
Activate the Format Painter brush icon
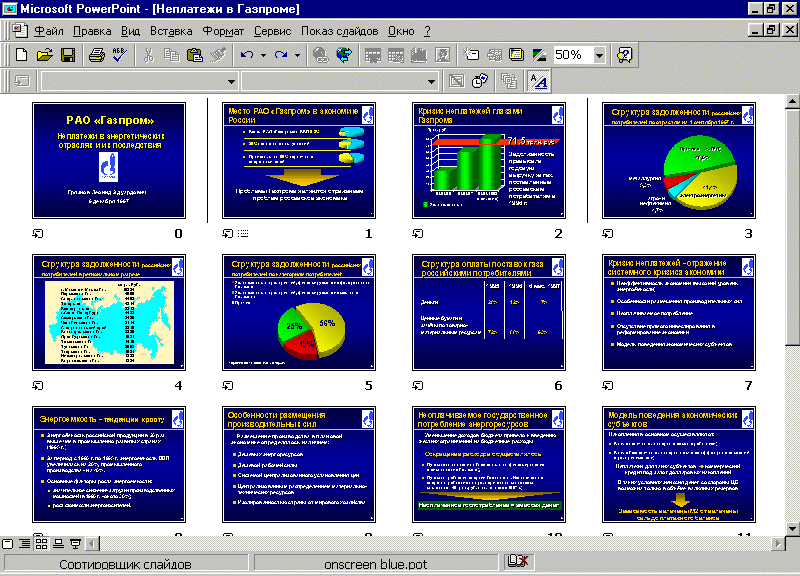218,55
